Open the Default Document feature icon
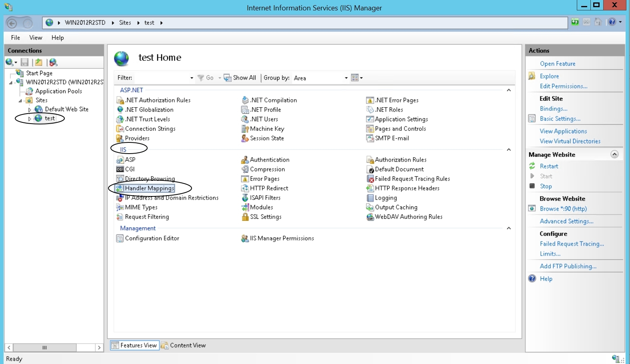This screenshot has height=364, width=630. (x=370, y=170)
